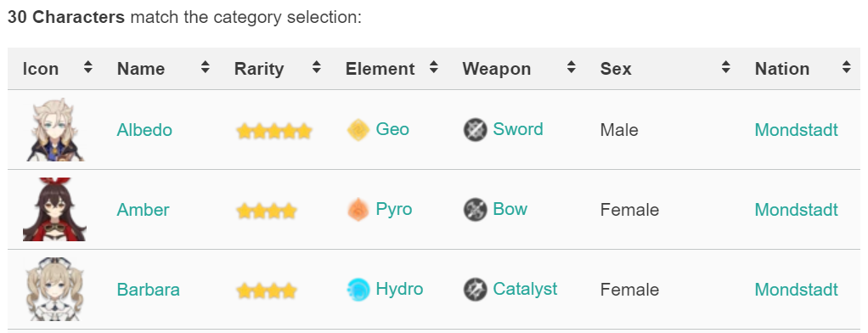
Task: Open the Catalyst weapon text link
Action: point(525,289)
